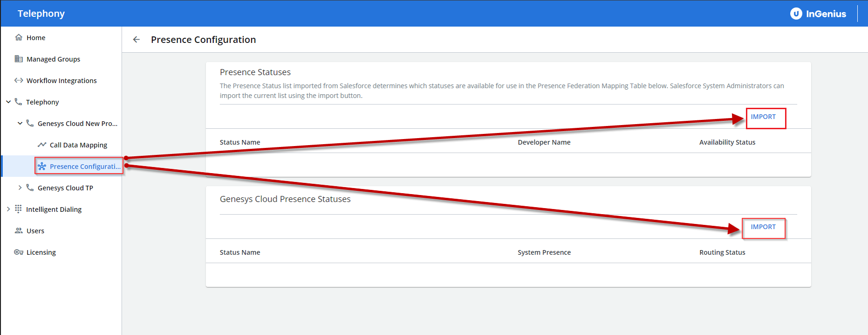Expand the Genesys Cloud TP node
Viewport: 868px width, 335px height.
coord(20,188)
